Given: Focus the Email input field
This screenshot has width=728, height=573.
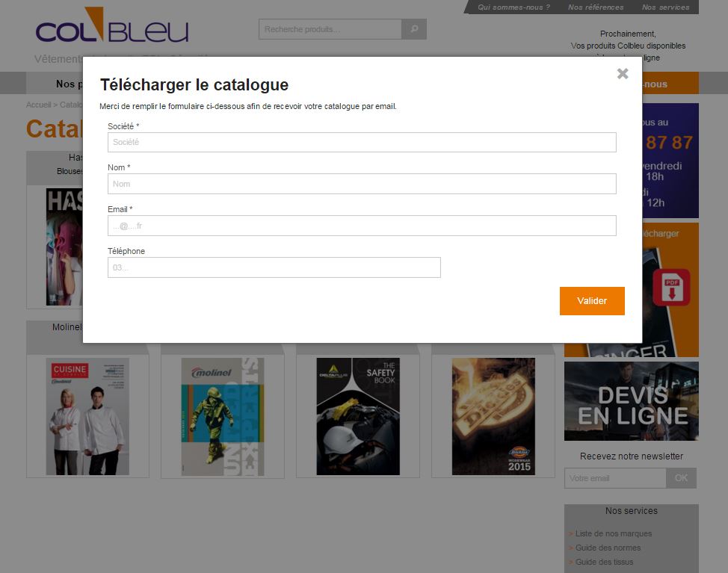Looking at the screenshot, I should point(363,226).
